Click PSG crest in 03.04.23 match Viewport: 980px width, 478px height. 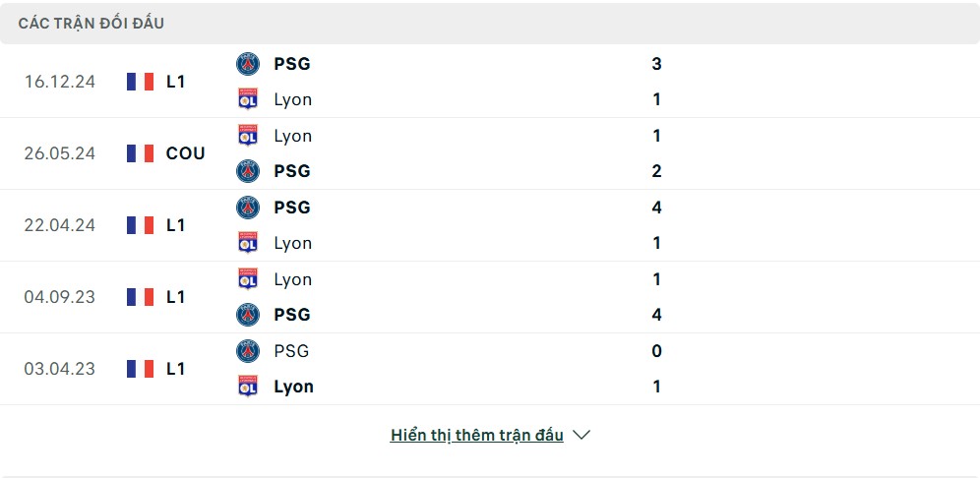point(248,351)
